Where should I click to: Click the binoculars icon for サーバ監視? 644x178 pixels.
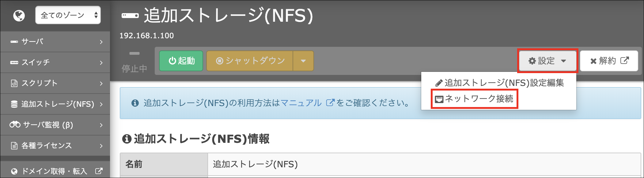pyautogui.click(x=15, y=124)
